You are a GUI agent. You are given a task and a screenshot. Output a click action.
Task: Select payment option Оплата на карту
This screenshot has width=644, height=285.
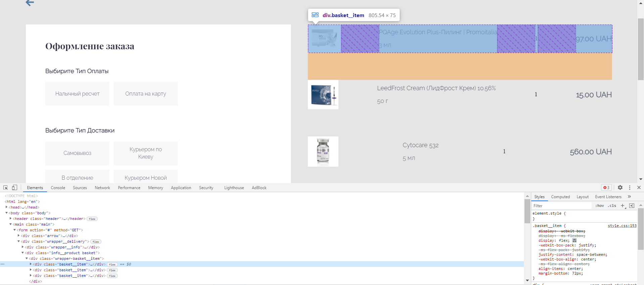tap(146, 94)
